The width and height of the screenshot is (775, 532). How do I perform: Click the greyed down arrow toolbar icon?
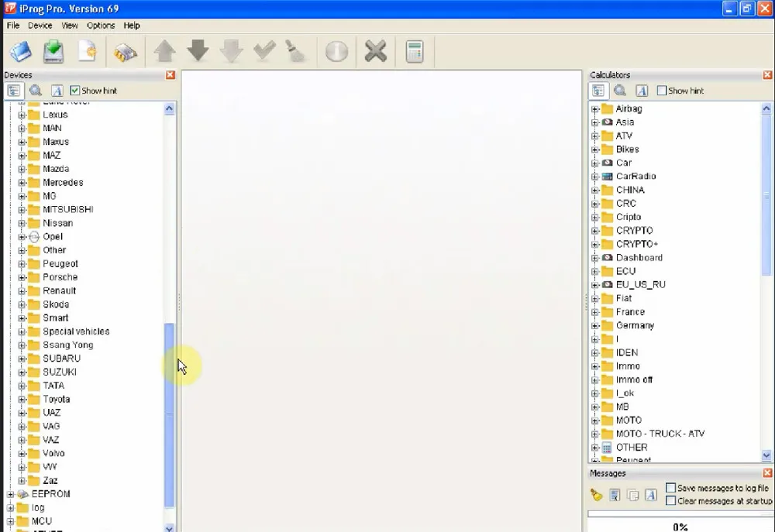(231, 51)
